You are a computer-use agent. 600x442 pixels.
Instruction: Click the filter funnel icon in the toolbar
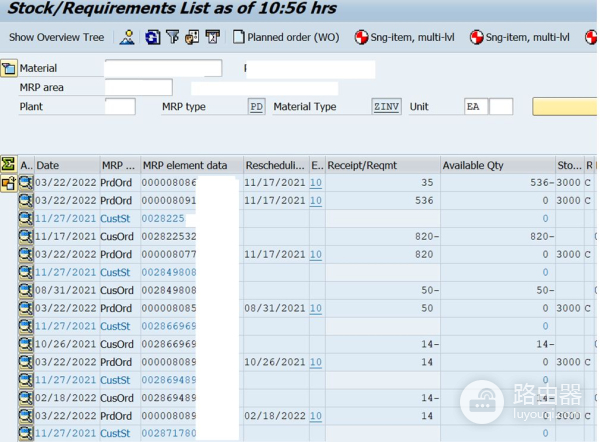tap(172, 38)
